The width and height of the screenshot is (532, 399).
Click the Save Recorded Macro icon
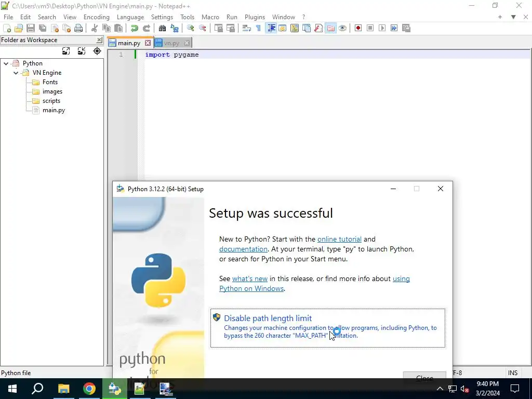(406, 28)
